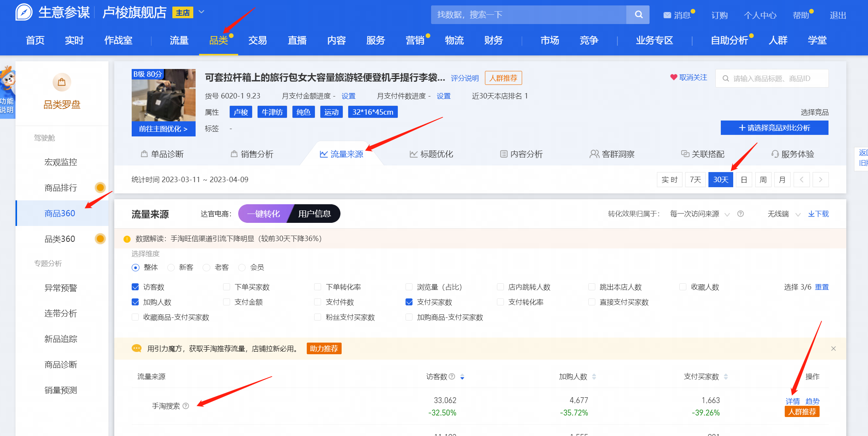Viewport: 868px width, 436px height.
Task: Click the 品类罗盘 shopping bag icon
Action: [x=62, y=82]
